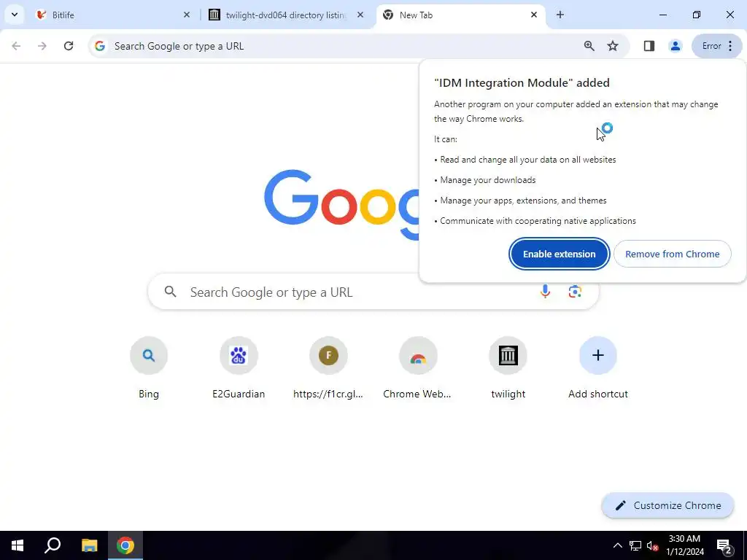Screen dimensions: 747x560
Task: Open the E2Guardian shortcut
Action: [239, 367]
